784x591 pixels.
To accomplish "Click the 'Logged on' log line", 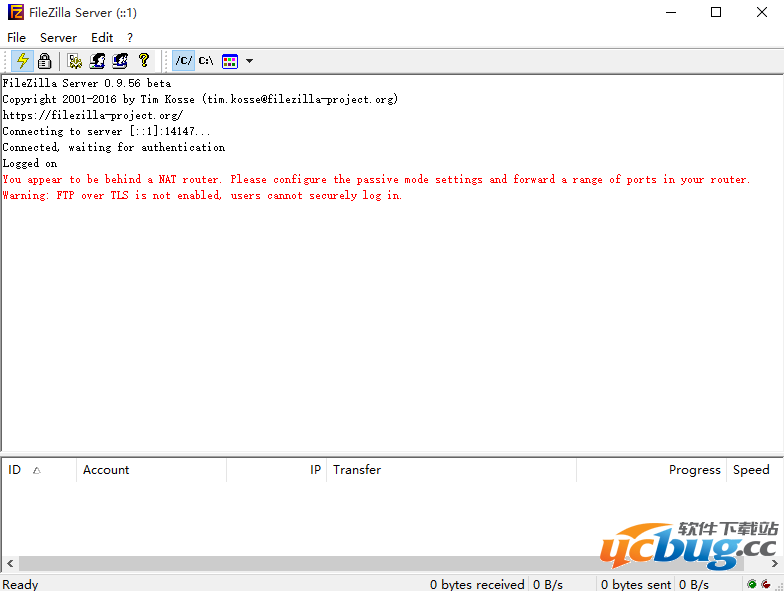I will [30, 164].
